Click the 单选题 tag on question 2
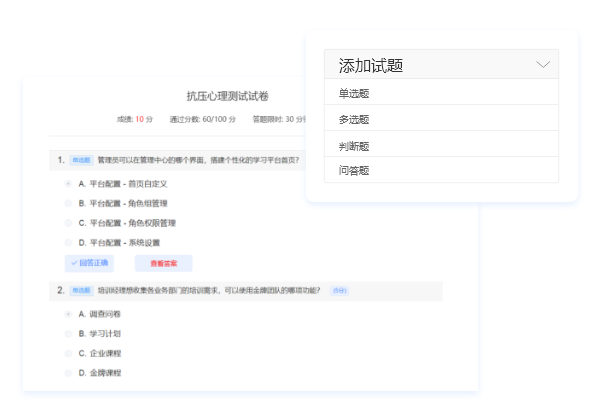This screenshot has width=600, height=420. [81, 290]
